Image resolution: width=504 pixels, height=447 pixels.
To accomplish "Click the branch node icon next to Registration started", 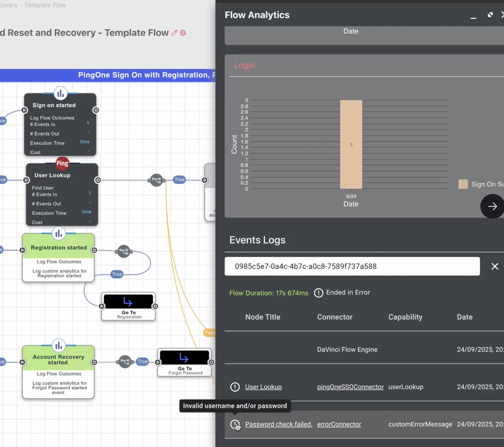I will point(124,251).
